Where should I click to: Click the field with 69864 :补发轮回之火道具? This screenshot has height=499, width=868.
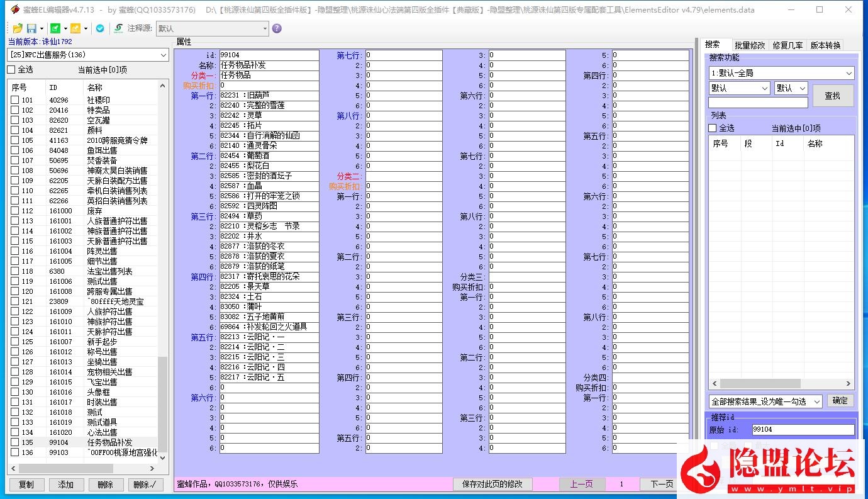(269, 327)
